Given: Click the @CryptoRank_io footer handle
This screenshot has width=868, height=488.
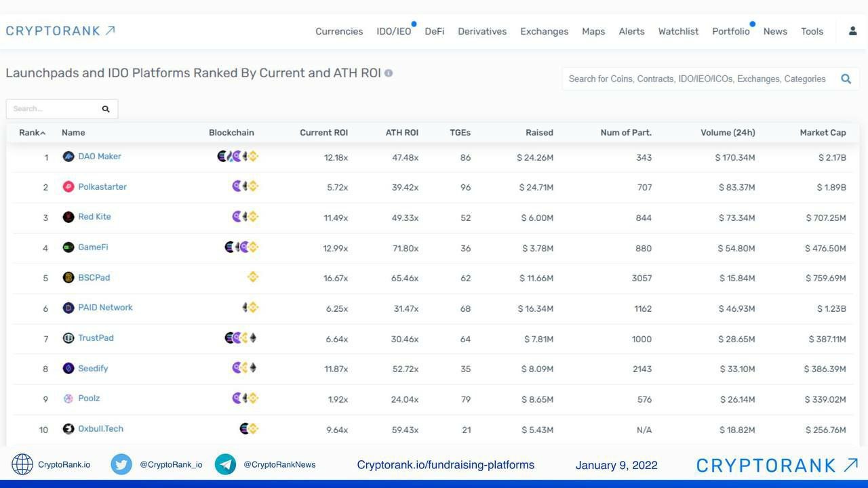Looking at the screenshot, I should [x=171, y=465].
